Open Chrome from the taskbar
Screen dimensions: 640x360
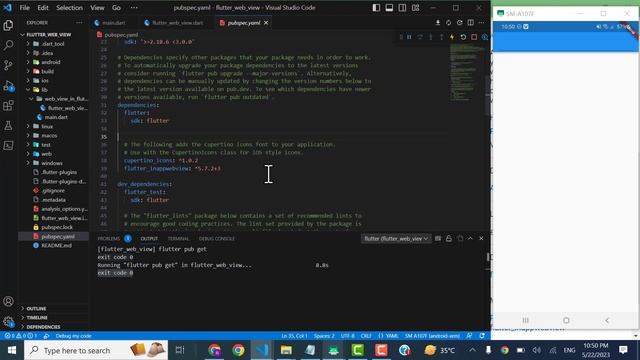tap(238, 350)
